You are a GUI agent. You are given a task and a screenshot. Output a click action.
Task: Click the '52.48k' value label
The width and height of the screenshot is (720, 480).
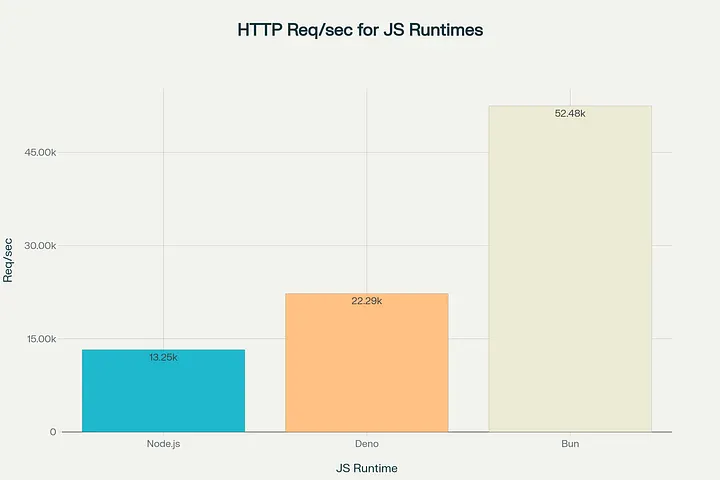(570, 113)
